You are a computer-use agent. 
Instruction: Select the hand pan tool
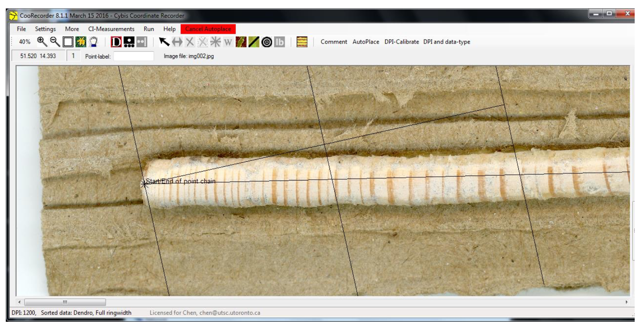(x=93, y=42)
